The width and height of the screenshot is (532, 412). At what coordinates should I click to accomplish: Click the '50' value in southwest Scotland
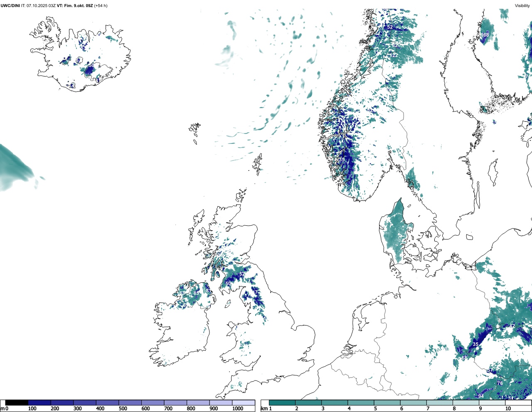coord(228,284)
